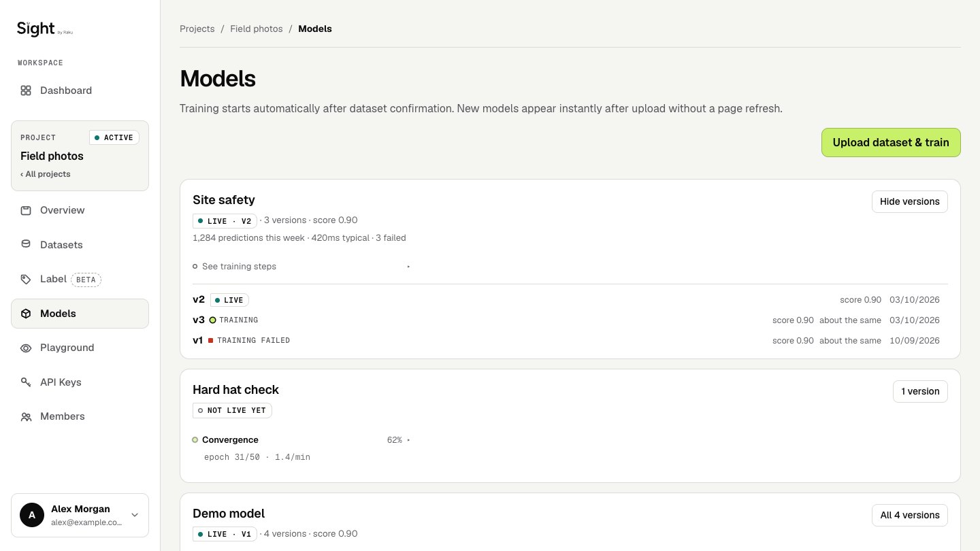Click Field photos in the breadcrumb
The height and width of the screenshot is (551, 980).
pos(257,29)
